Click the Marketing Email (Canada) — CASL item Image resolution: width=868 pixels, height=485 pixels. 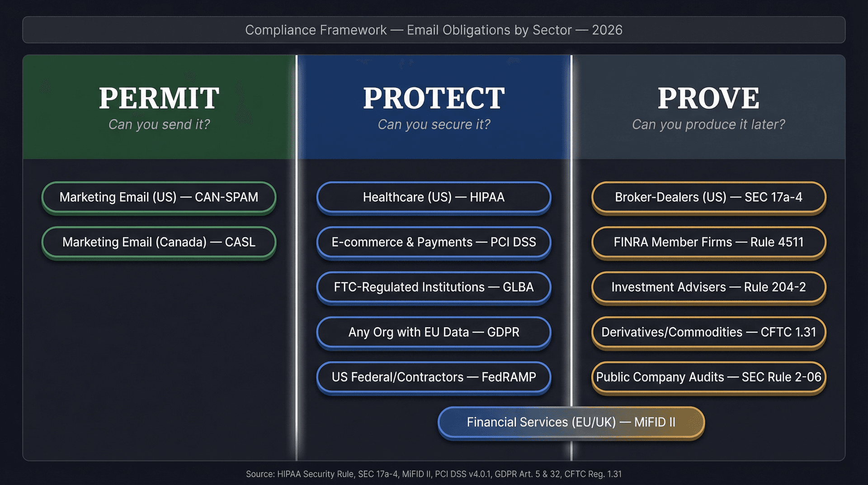pos(159,242)
